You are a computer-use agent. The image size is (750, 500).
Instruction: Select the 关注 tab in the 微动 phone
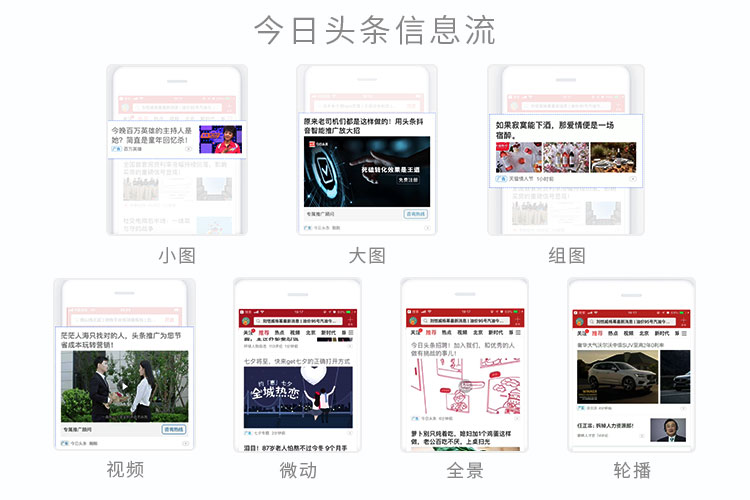(x=248, y=333)
